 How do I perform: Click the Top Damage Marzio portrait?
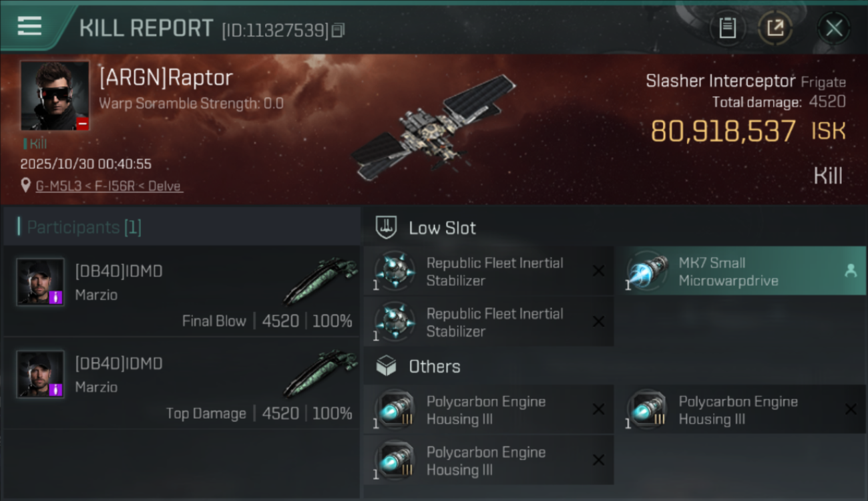41,374
